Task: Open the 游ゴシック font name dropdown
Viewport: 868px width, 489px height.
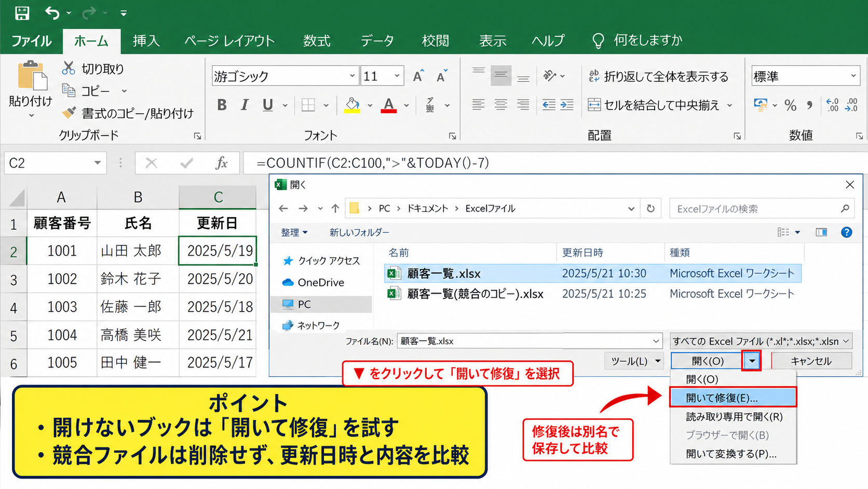Action: pos(352,76)
